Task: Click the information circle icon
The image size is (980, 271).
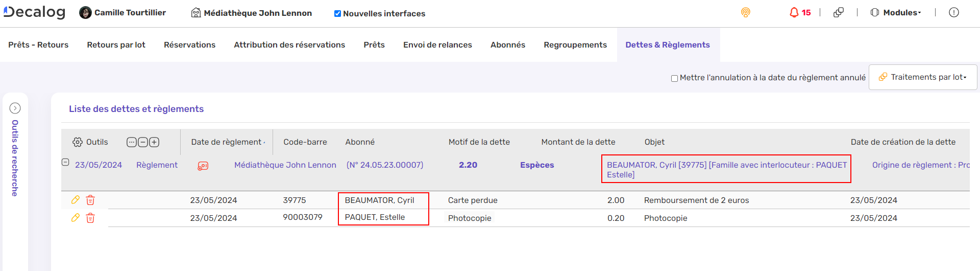Action: (953, 12)
